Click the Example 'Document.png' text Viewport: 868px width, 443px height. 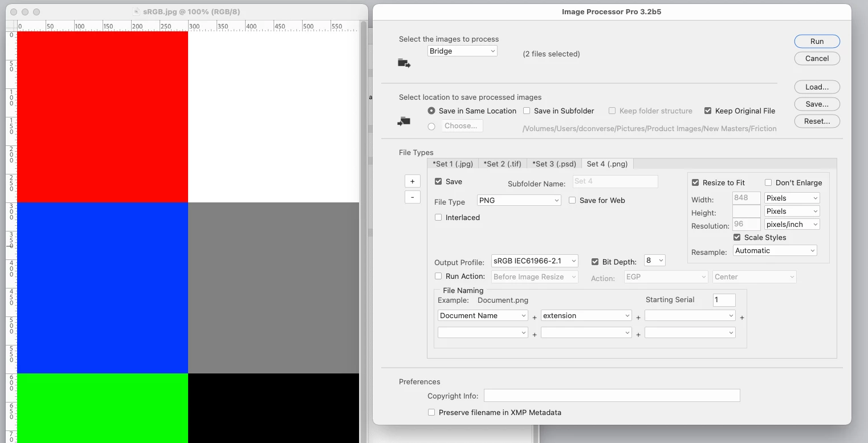[x=503, y=300]
